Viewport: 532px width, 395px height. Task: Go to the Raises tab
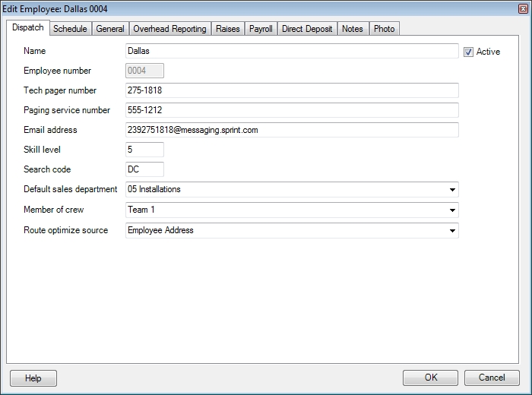pyautogui.click(x=228, y=29)
